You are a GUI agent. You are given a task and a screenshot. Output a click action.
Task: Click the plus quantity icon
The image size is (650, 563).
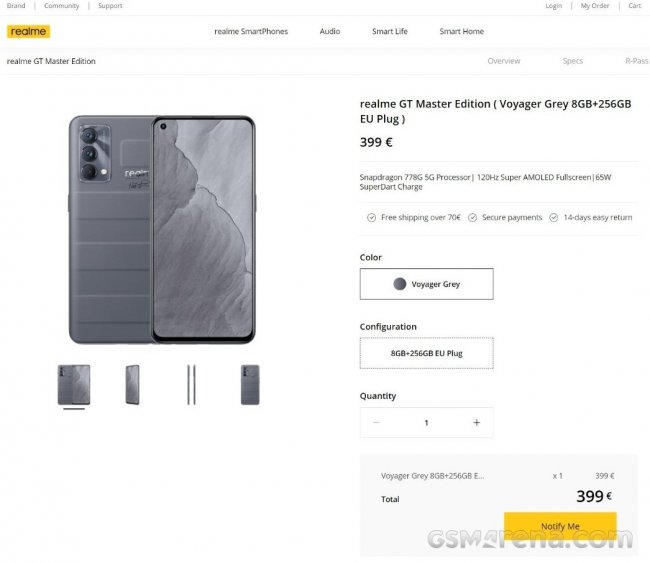[x=476, y=422]
